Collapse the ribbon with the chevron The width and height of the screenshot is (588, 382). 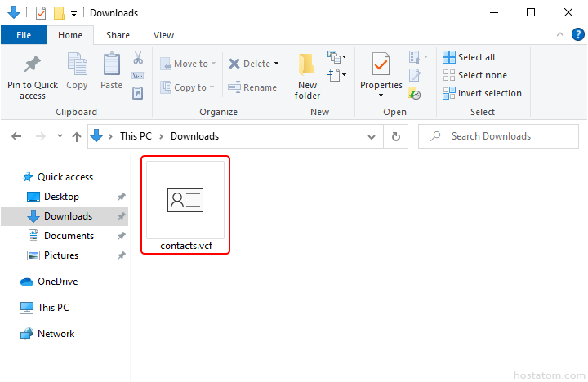(x=559, y=35)
